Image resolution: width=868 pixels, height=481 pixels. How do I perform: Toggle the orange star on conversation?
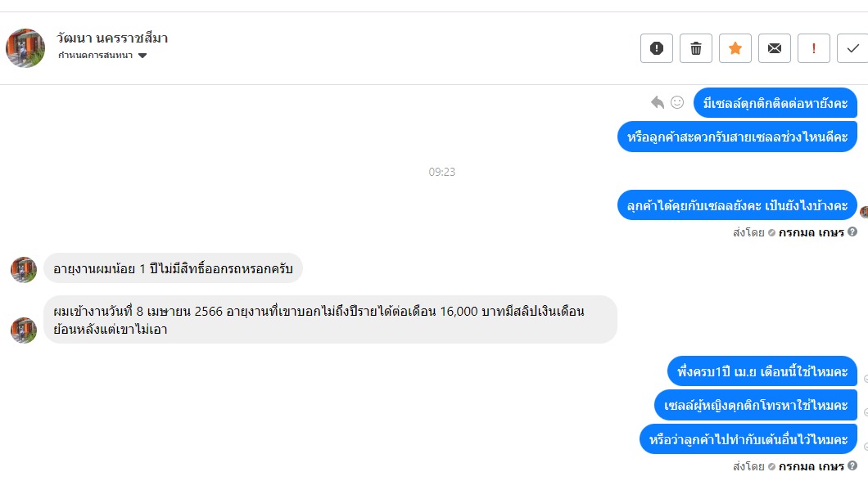point(735,48)
